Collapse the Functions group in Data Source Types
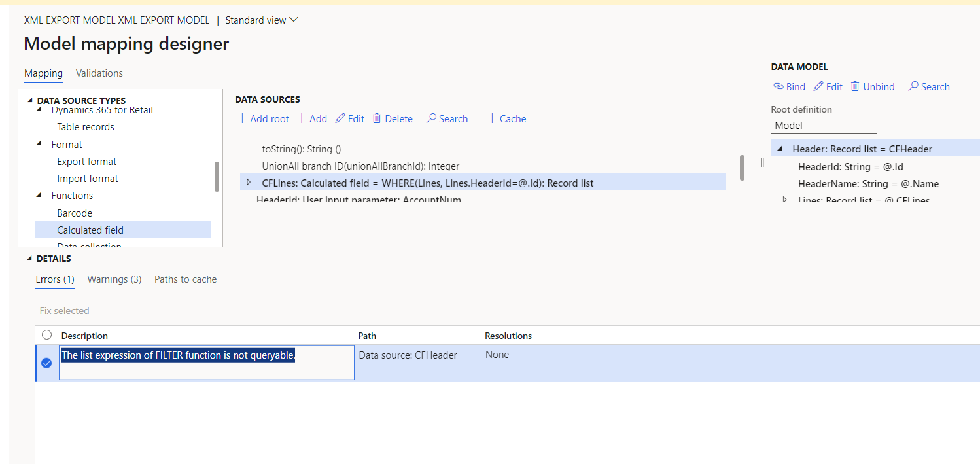Viewport: 980px width, 464px height. (41, 195)
